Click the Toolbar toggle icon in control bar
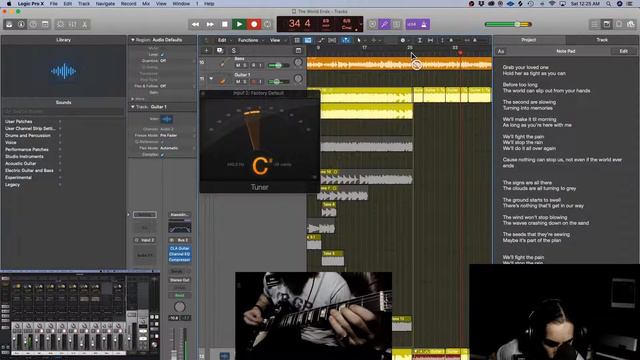 pyautogui.click(x=45, y=24)
